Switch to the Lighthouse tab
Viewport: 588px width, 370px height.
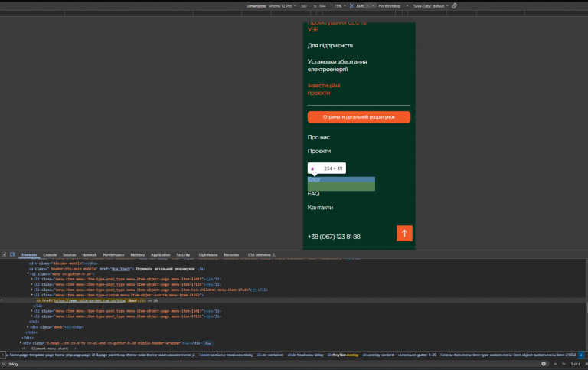tap(208, 255)
